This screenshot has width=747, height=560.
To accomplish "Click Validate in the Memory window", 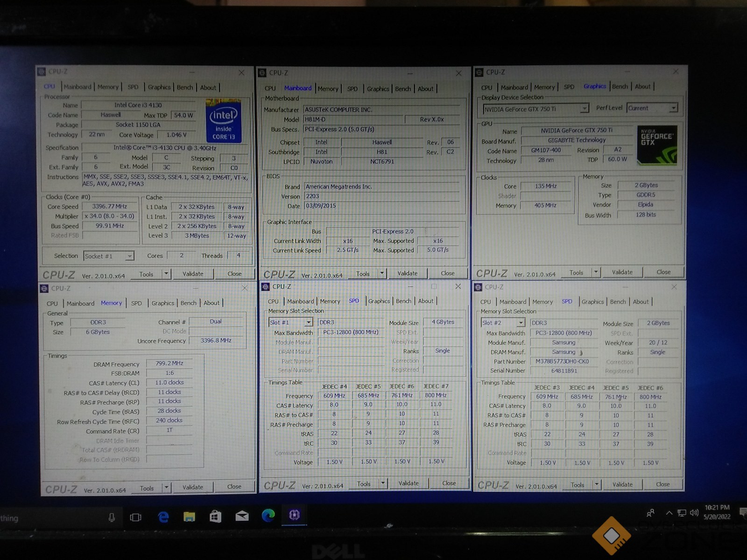I will coord(193,487).
